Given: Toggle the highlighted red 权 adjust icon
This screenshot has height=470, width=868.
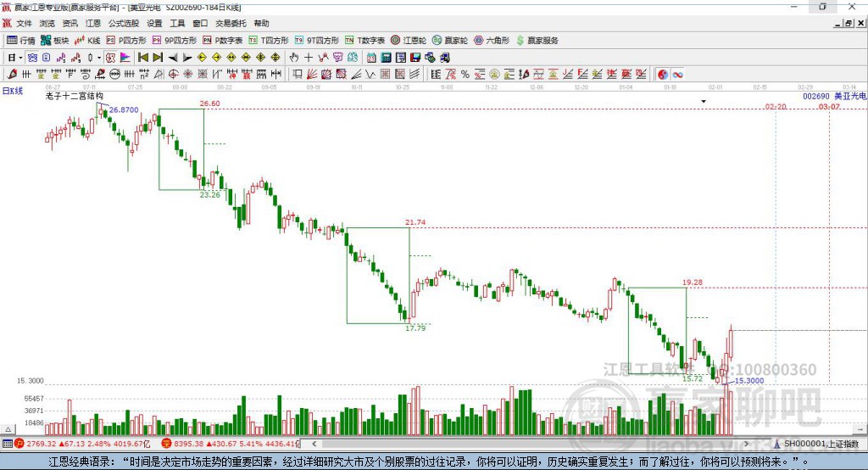Looking at the screenshot, I should coord(110,58).
